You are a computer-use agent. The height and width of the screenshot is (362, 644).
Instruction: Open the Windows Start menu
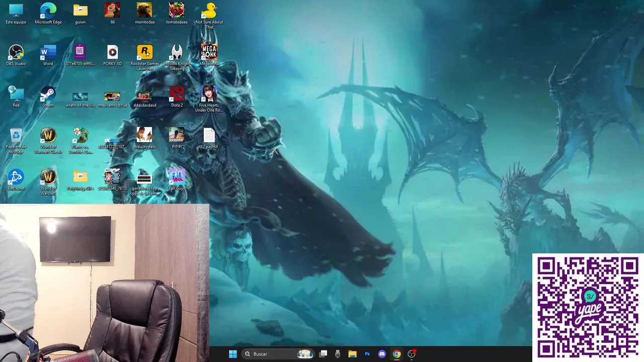[232, 354]
